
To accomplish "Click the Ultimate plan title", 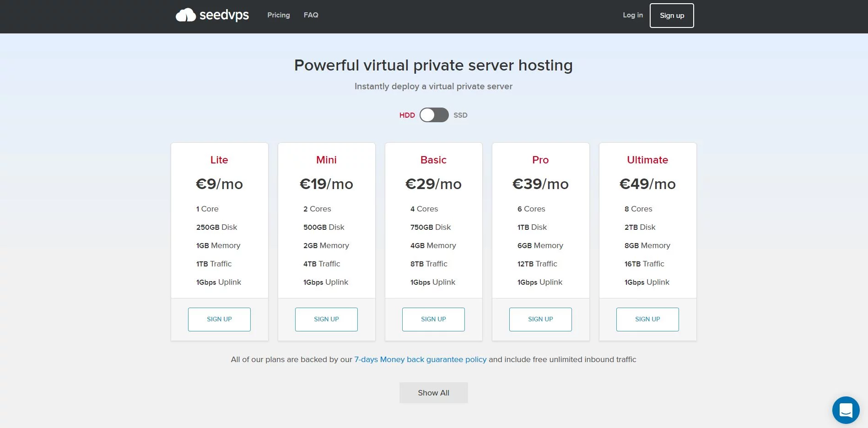I will tap(647, 160).
